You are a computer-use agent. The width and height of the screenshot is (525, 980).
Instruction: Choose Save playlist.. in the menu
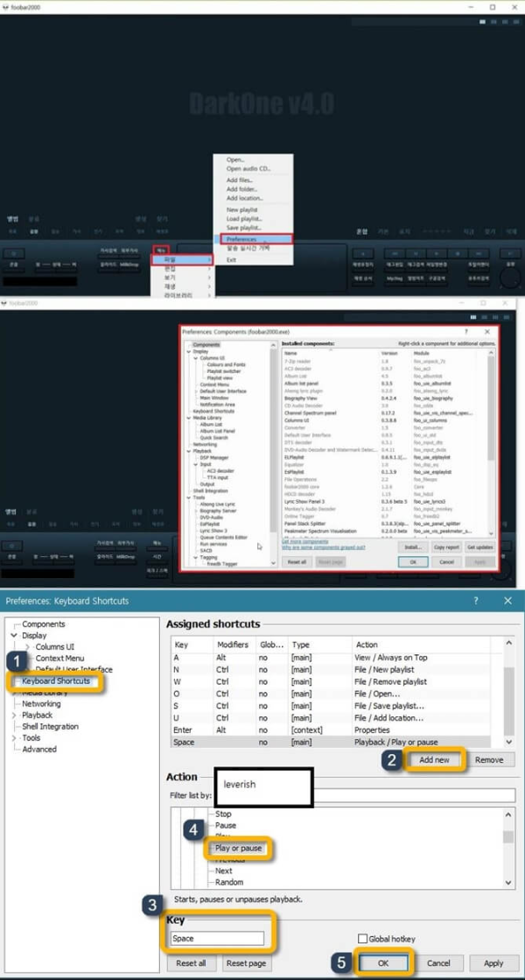pyautogui.click(x=244, y=228)
